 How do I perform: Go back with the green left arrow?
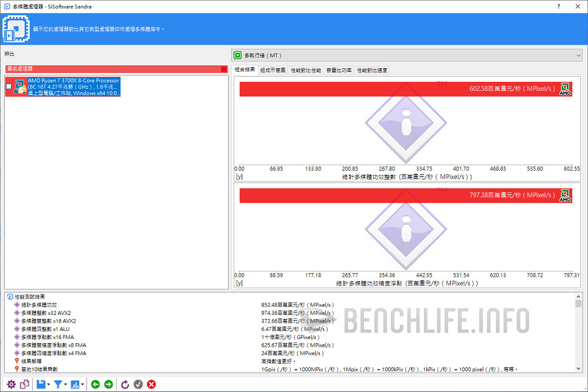(95, 384)
